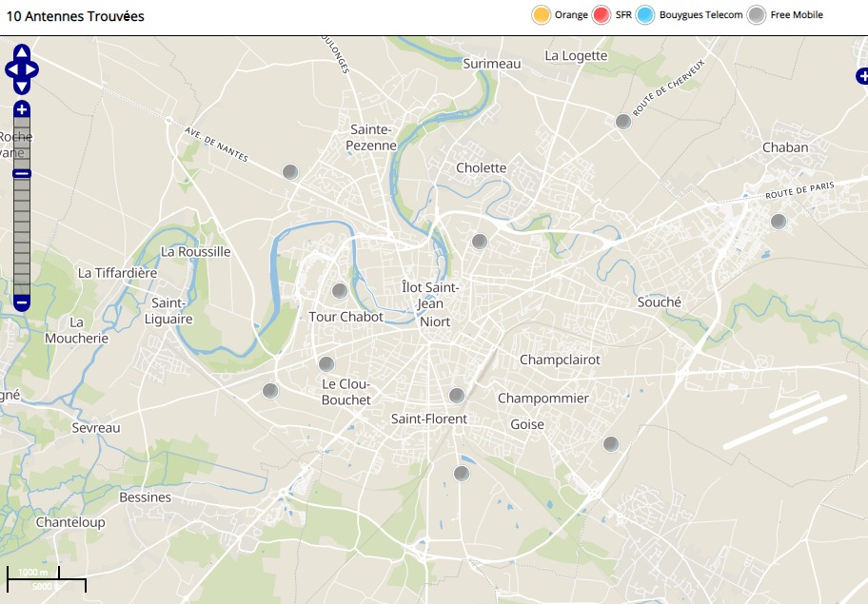Select antenna marker above Saint-Florent

pos(457,396)
